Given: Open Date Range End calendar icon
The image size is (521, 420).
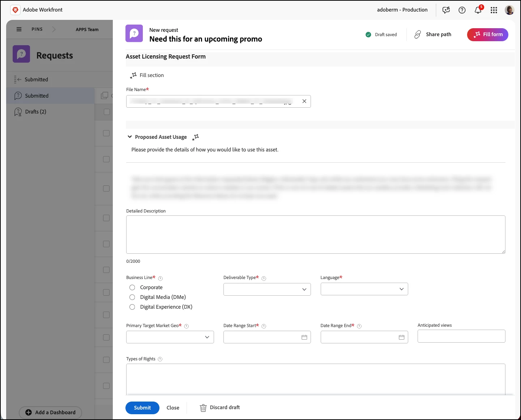Looking at the screenshot, I should [x=402, y=337].
